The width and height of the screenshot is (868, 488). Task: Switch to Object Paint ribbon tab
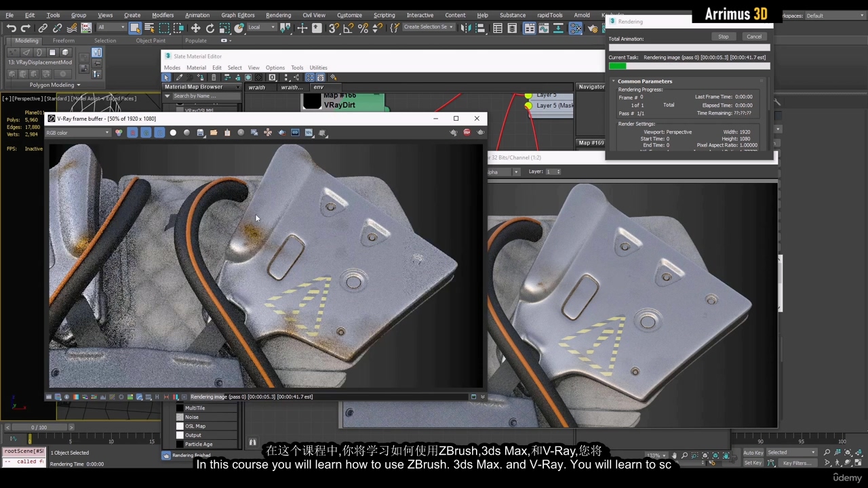tap(151, 41)
